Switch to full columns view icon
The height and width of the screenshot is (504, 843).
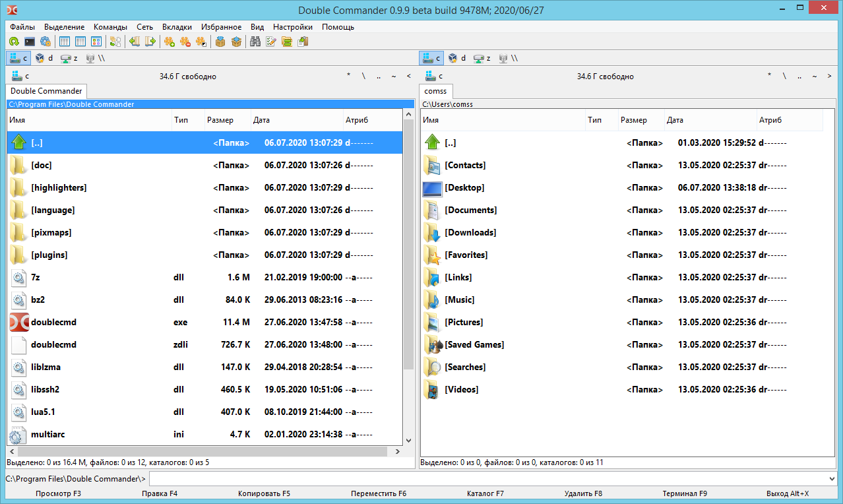click(x=80, y=42)
